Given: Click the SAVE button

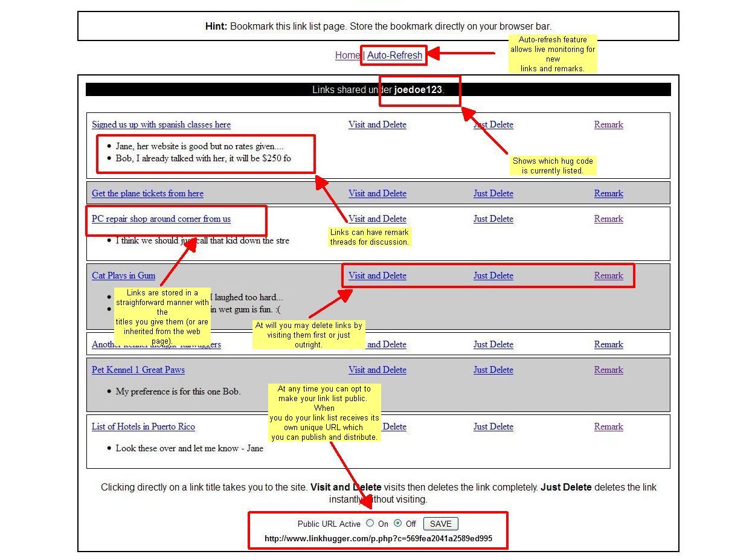Looking at the screenshot, I should coord(441,524).
